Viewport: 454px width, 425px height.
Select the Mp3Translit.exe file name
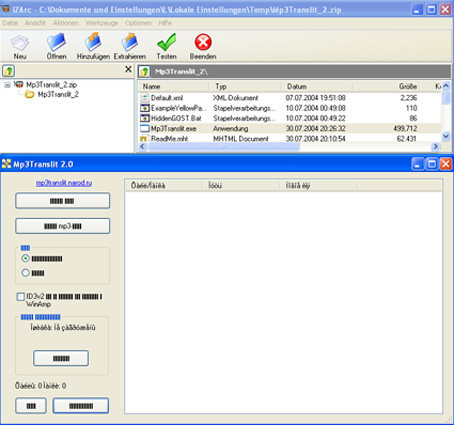173,129
